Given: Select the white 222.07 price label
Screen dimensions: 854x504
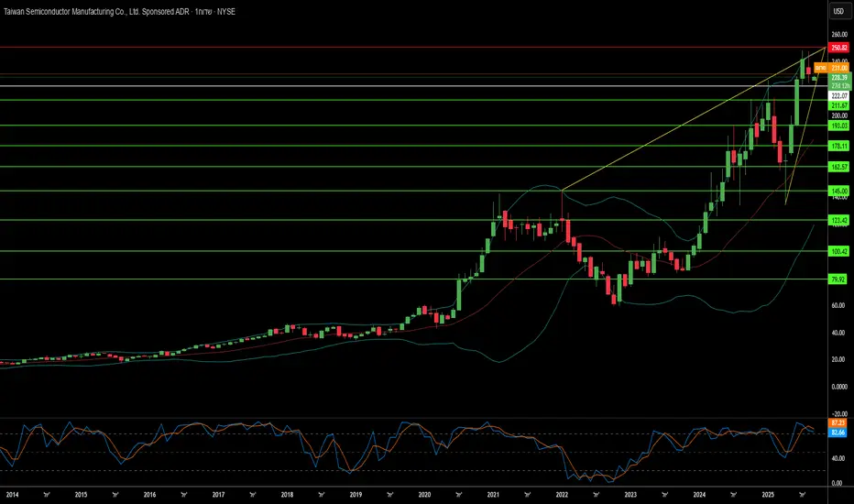Looking at the screenshot, I should coord(838,96).
